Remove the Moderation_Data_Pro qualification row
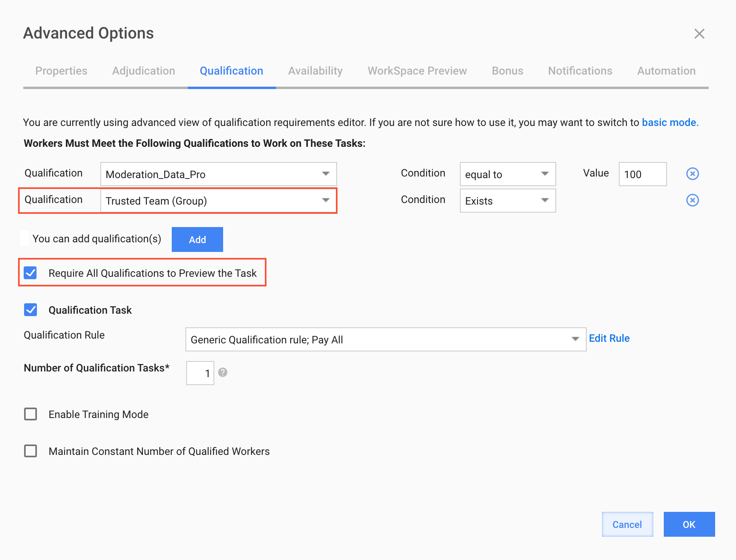The height and width of the screenshot is (560, 736). 693,174
